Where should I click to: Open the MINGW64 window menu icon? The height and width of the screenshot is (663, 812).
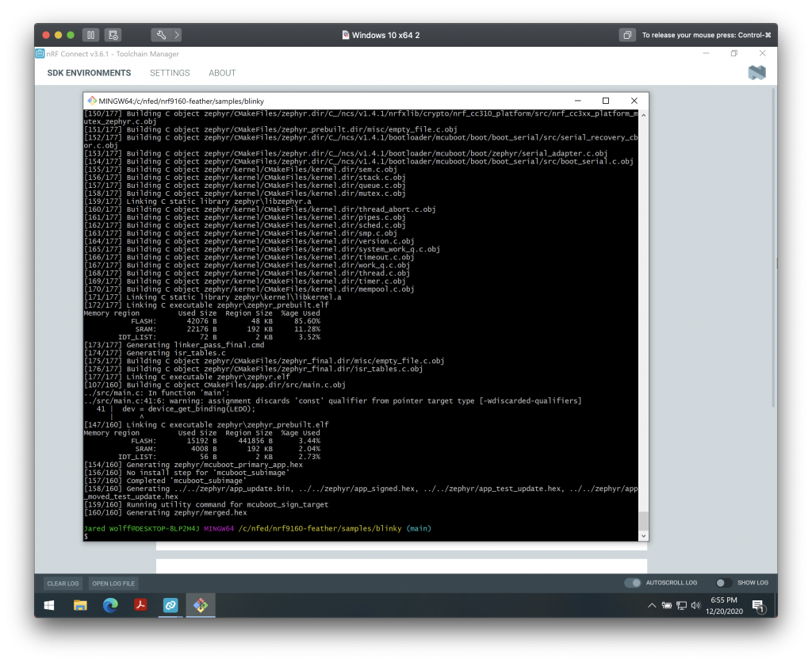pyautogui.click(x=92, y=101)
